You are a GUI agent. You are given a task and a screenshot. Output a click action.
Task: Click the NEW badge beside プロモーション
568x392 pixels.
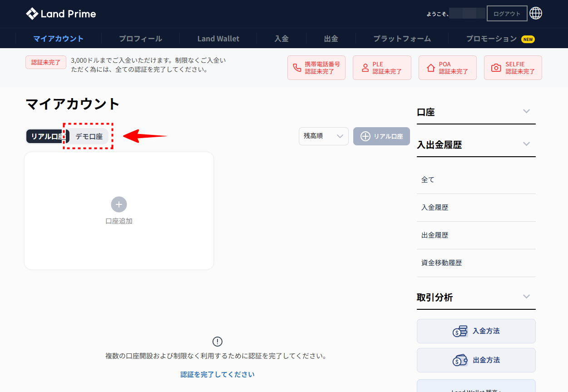point(528,39)
